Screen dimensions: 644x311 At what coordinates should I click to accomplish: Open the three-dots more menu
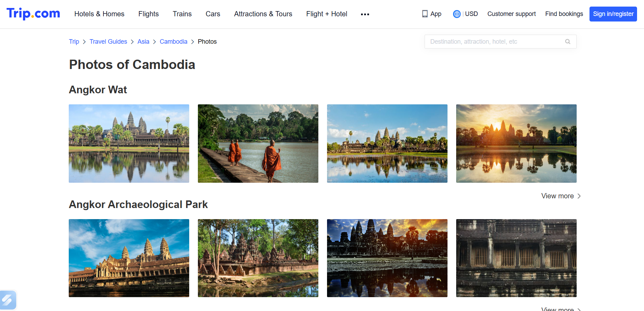[365, 14]
